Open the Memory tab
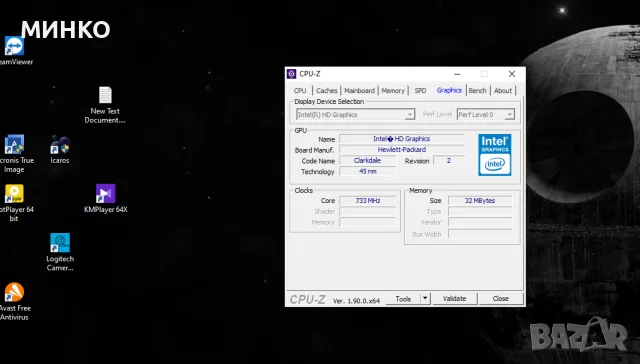The height and width of the screenshot is (364, 640). point(393,91)
